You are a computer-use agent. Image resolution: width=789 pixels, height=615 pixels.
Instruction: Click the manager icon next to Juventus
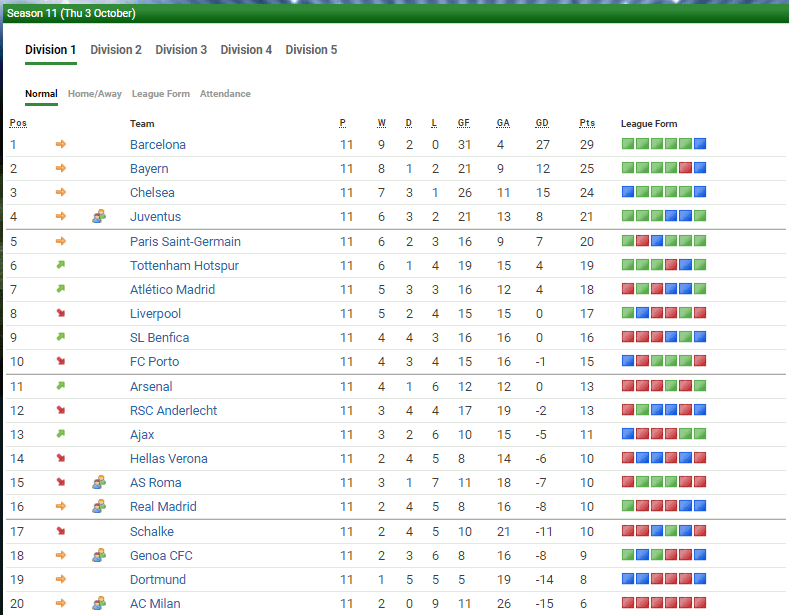[x=99, y=216]
